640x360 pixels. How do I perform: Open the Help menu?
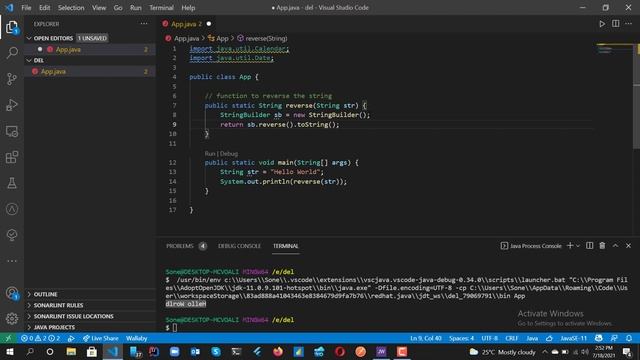188,7
